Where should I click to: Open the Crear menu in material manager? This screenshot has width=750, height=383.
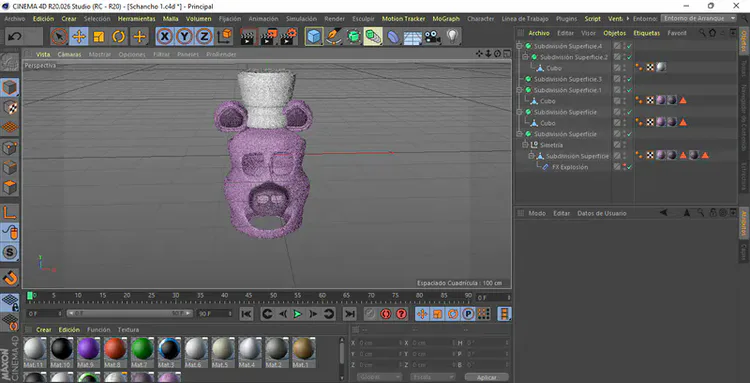coord(44,330)
